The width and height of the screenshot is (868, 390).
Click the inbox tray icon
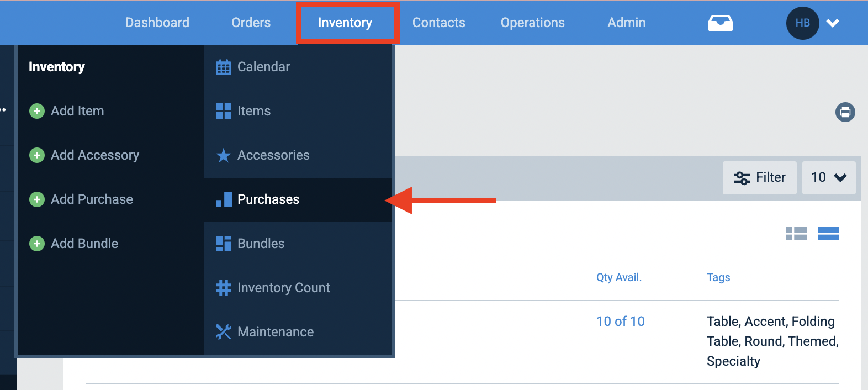(x=721, y=23)
